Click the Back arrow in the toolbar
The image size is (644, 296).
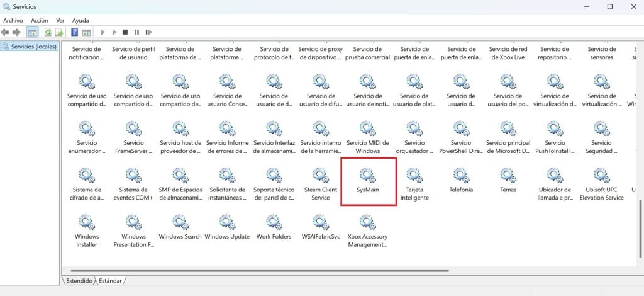pos(5,32)
